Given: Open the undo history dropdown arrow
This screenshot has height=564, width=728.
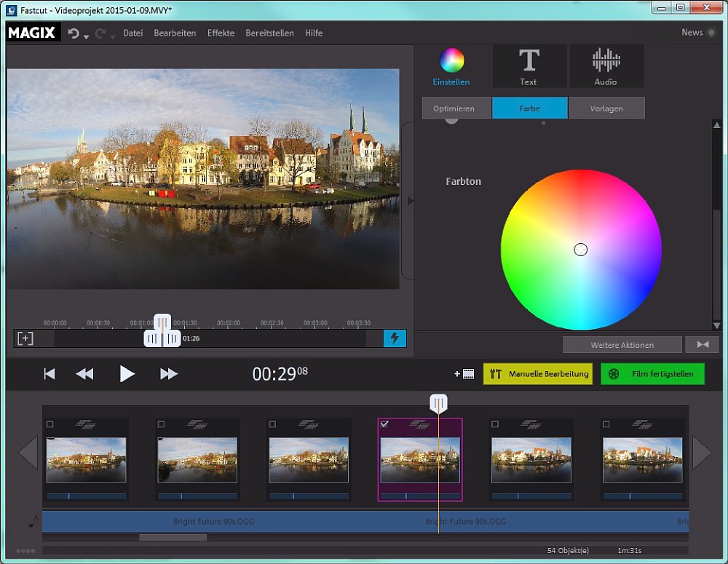Looking at the screenshot, I should pyautogui.click(x=87, y=36).
